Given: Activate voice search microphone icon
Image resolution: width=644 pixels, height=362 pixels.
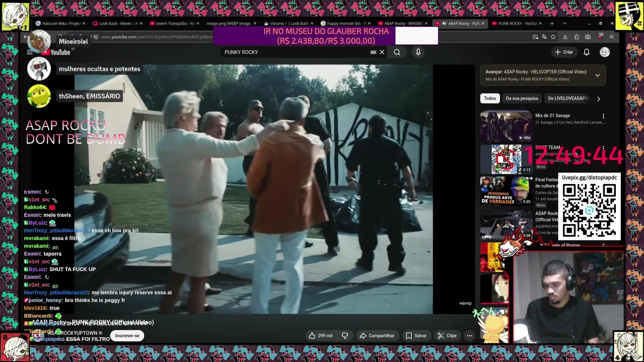Looking at the screenshot, I should 418,52.
